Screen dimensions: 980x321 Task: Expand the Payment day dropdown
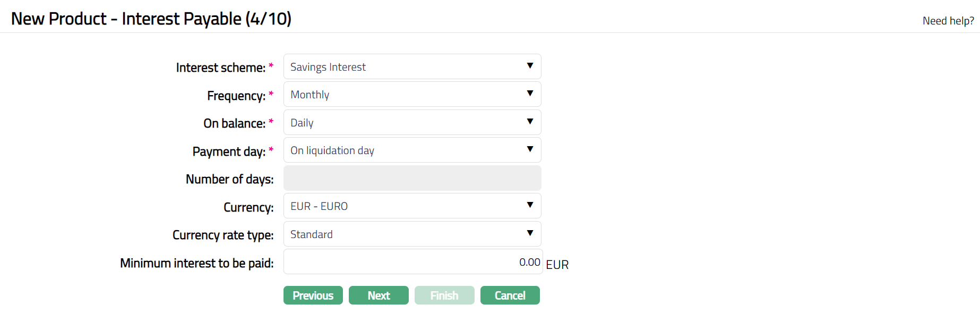[411, 150]
